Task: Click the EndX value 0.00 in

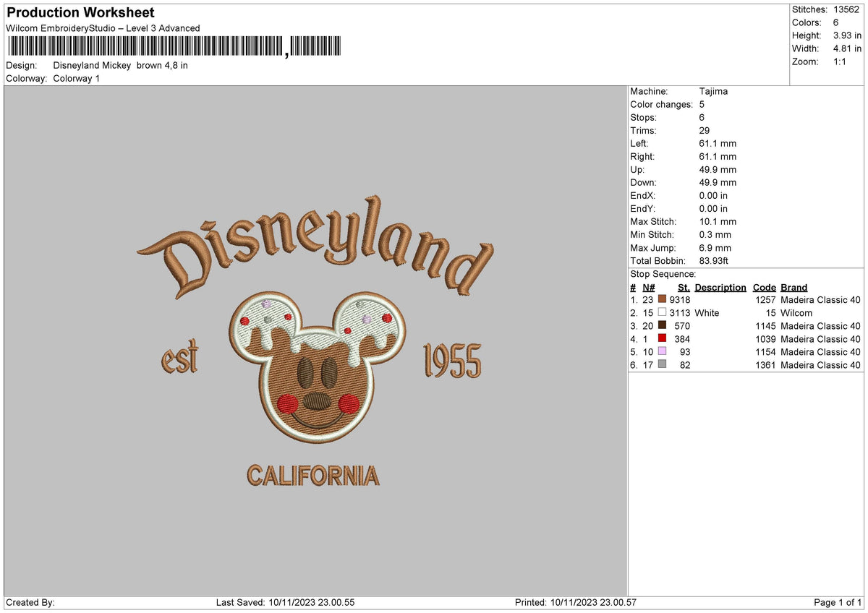Action: tap(714, 195)
